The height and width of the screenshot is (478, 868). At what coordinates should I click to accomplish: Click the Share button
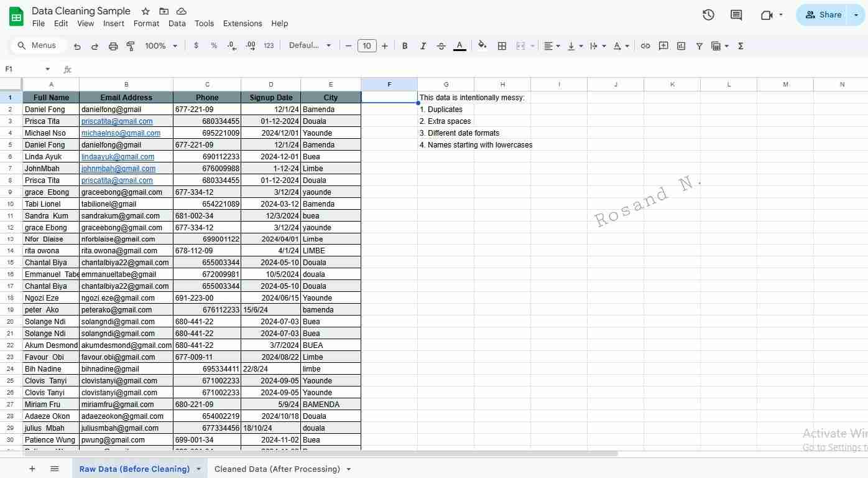click(823, 15)
